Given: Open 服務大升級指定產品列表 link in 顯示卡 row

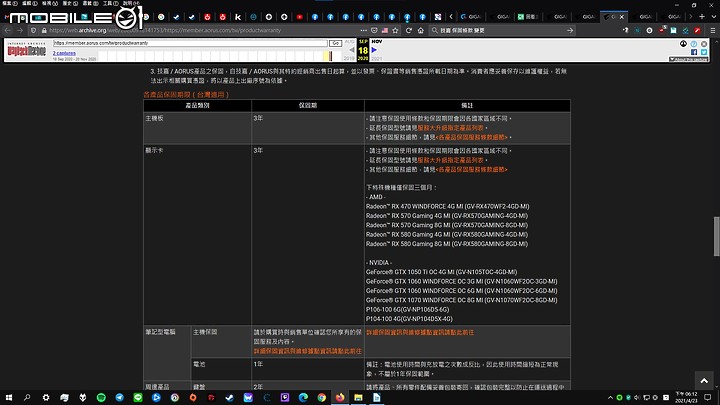Looking at the screenshot, I should [450, 160].
